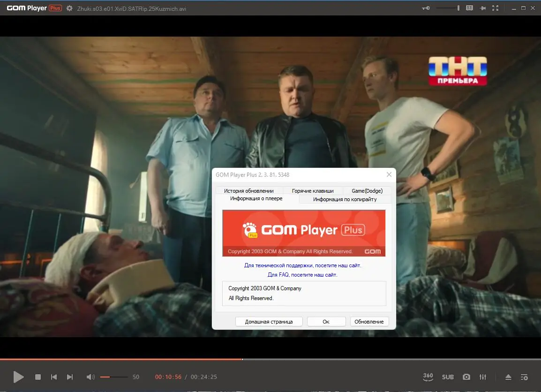Toggle subtitles with the SUB button
The height and width of the screenshot is (392, 541).
click(x=448, y=377)
